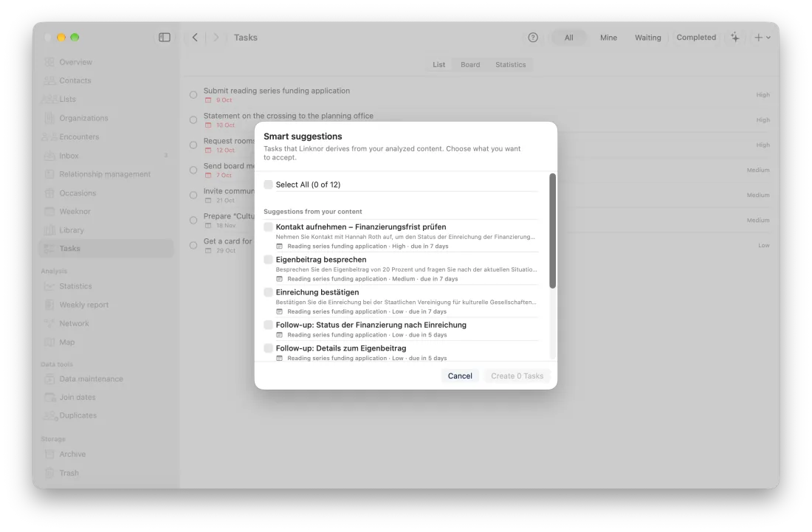Open Map in the sidebar
Screen dimensions: 812x532
[106, 342]
